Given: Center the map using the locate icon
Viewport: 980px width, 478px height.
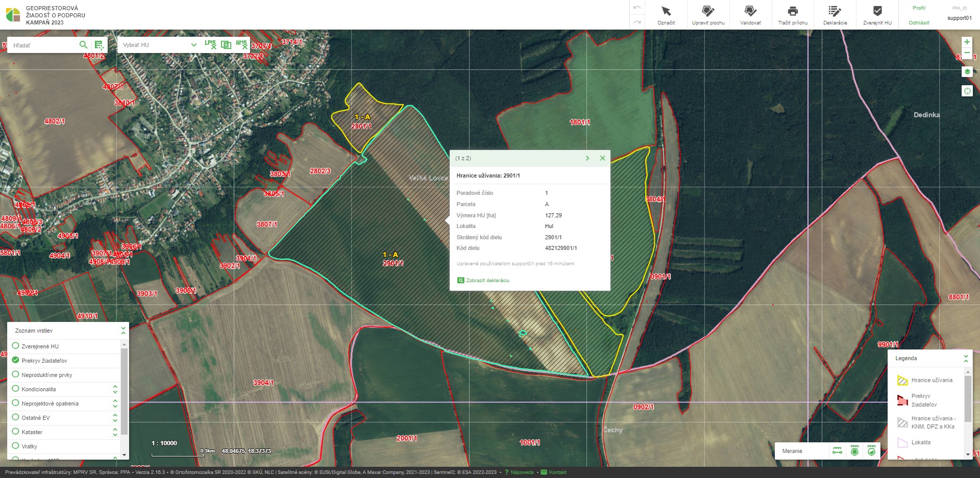Looking at the screenshot, I should (x=967, y=91).
